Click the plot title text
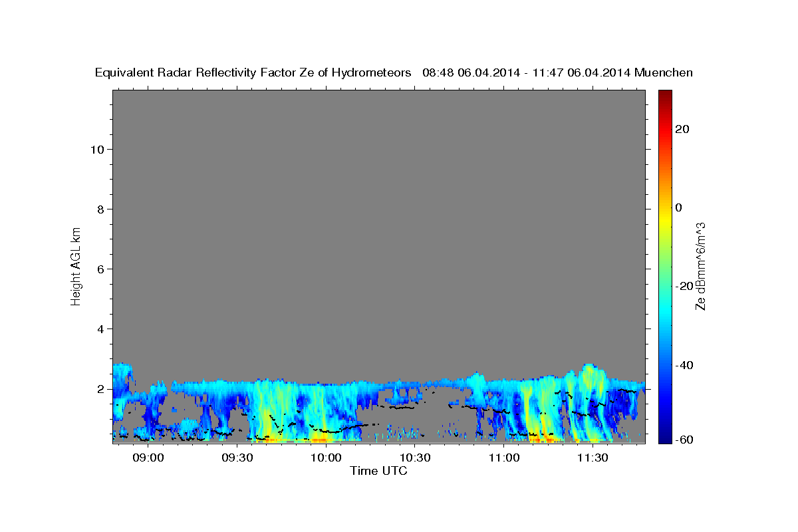 point(394,73)
